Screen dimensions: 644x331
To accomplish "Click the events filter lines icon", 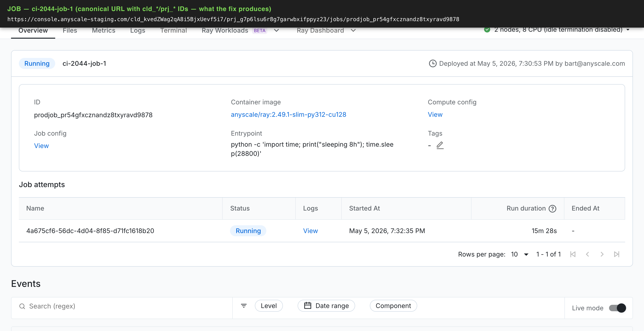I will [244, 306].
